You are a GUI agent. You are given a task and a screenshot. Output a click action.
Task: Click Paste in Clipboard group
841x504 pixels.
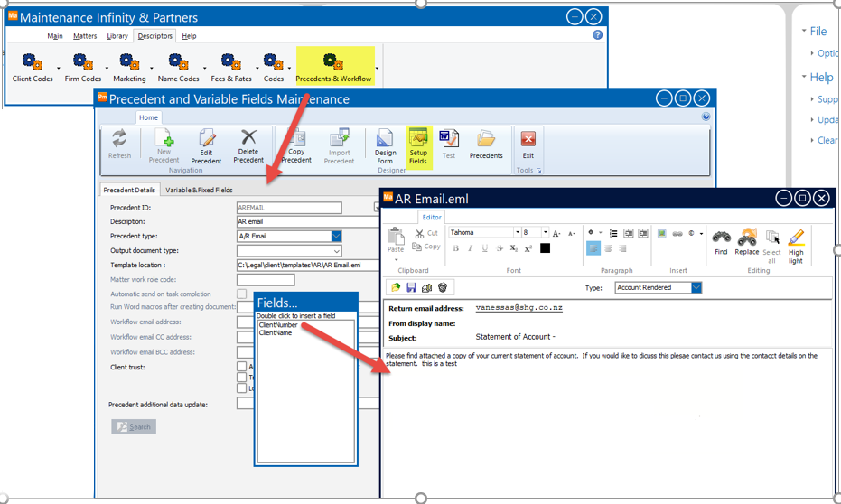coord(396,239)
